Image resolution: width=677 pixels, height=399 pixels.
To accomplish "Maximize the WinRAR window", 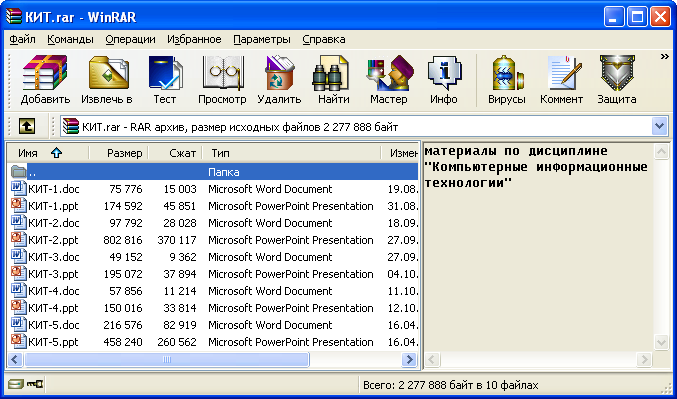I will [x=637, y=17].
